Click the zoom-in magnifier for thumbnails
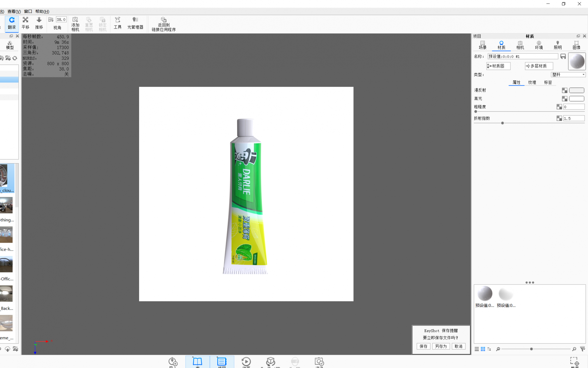 [574, 349]
